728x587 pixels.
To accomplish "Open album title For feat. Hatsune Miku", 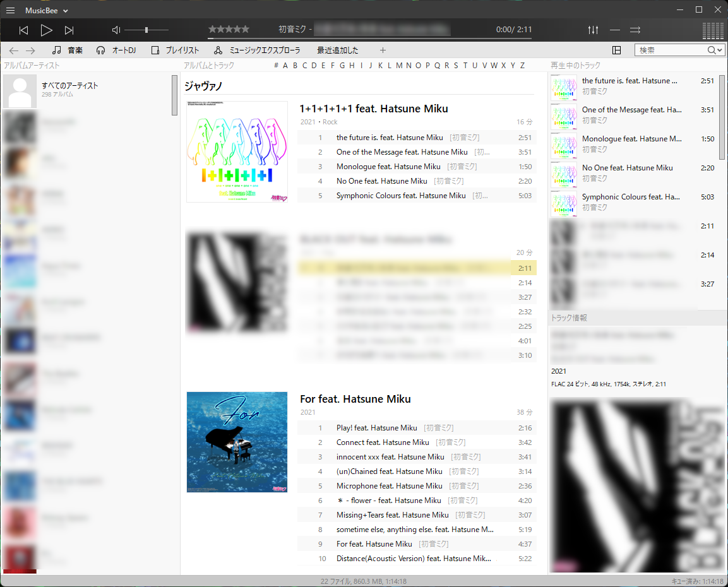I will pyautogui.click(x=355, y=399).
